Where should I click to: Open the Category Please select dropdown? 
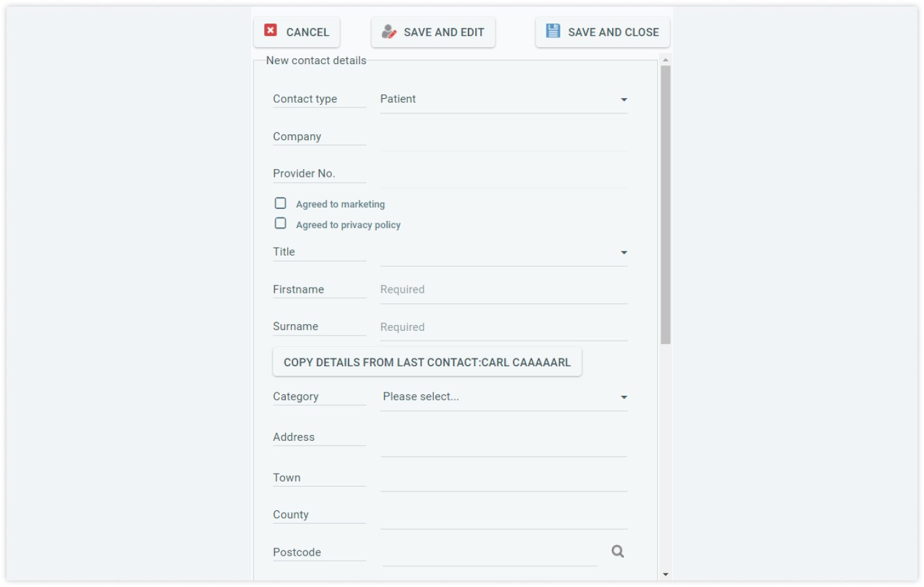coord(503,397)
